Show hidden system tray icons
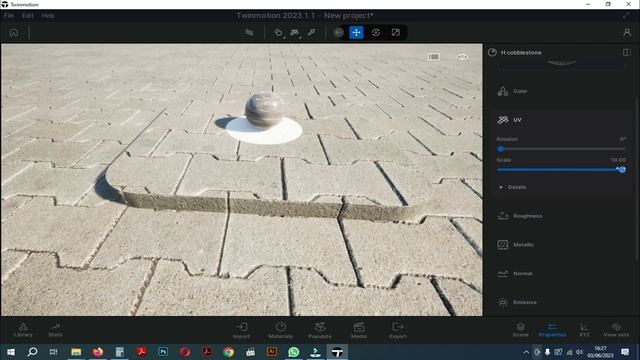This screenshot has width=640, height=360. pos(526,352)
